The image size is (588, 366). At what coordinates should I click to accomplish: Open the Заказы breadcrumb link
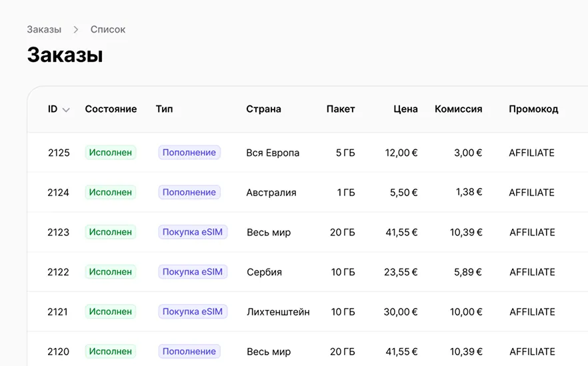click(44, 29)
